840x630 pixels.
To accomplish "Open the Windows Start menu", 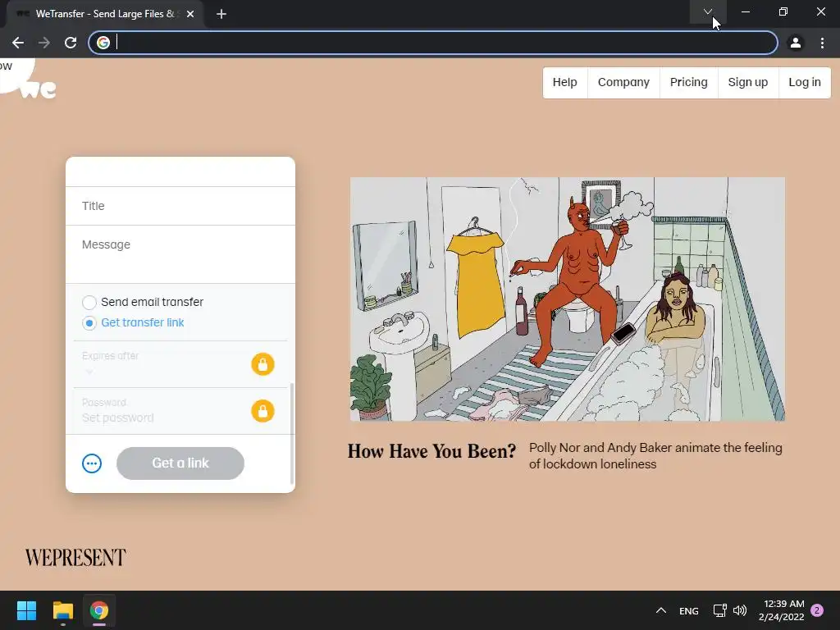I will (26, 610).
